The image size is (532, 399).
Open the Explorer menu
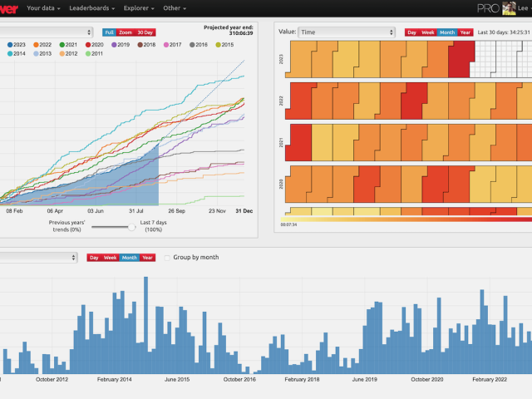point(139,8)
